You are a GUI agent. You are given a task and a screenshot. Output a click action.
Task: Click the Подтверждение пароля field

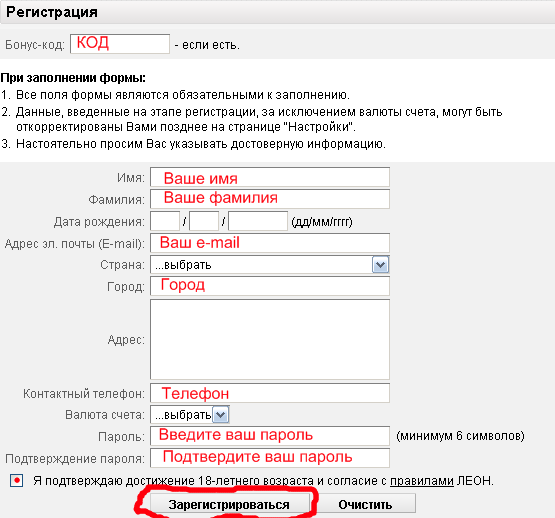[270, 458]
